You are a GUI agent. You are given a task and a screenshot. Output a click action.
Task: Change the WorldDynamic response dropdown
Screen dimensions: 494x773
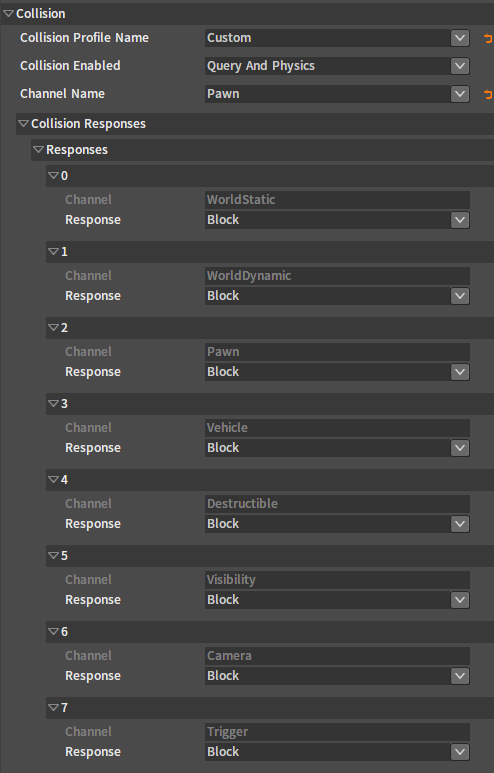[x=337, y=296]
